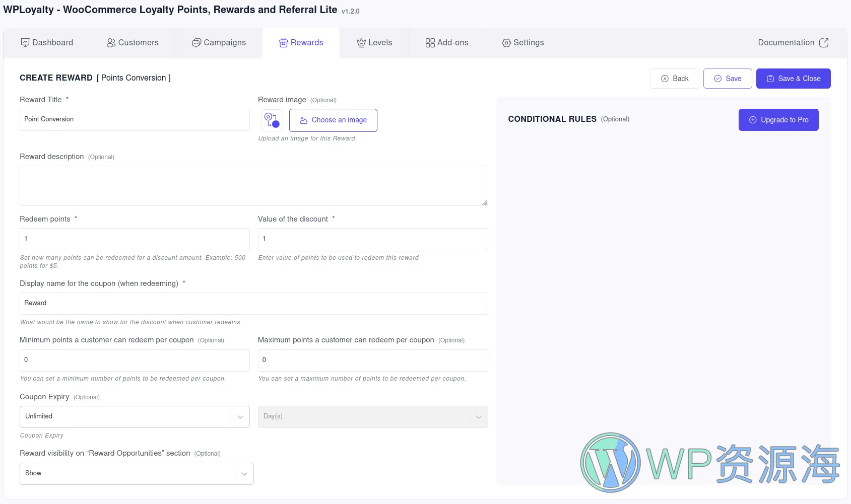The image size is (851, 504).
Task: Open the Reward visibility Show dropdown
Action: [x=137, y=474]
